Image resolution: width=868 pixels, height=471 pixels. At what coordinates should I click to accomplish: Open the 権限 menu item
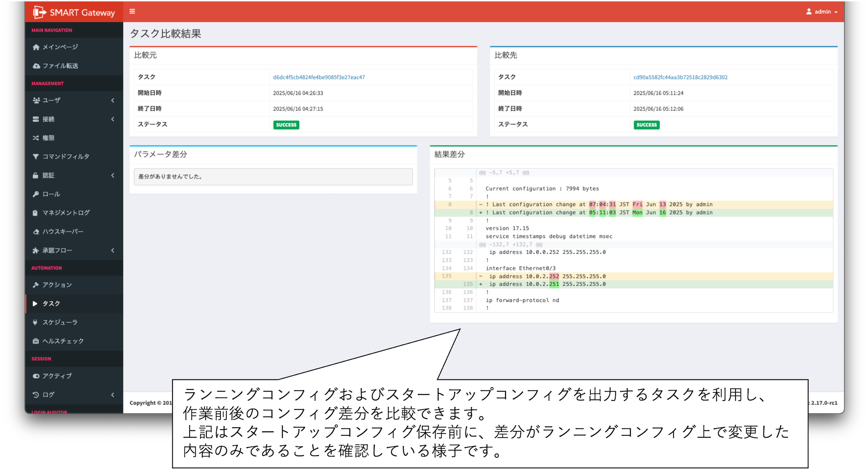48,138
